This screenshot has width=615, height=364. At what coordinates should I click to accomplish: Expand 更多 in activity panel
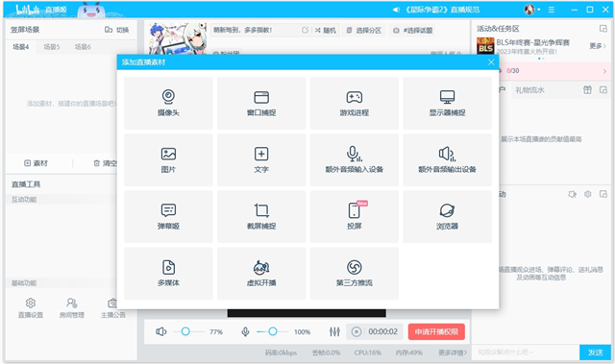coord(598,46)
